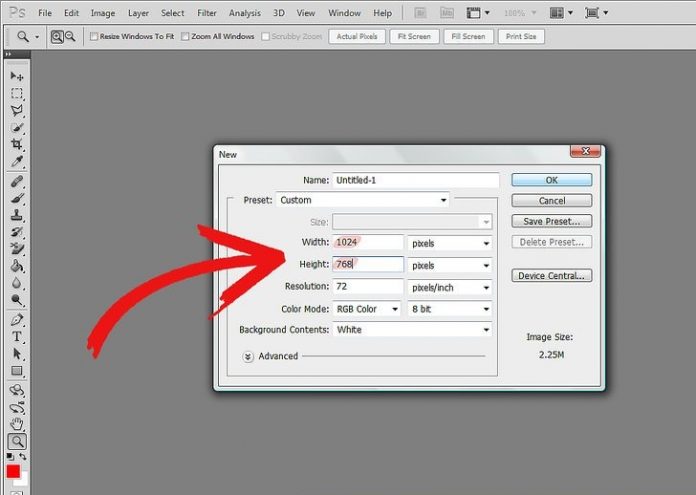Enable Resize Windows To Fit checkbox
This screenshot has width=696, height=495.
coord(94,36)
